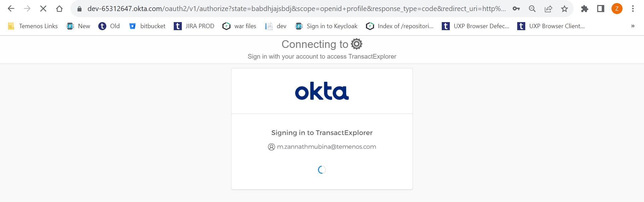The width and height of the screenshot is (644, 202).
Task: Open the Temenos Links bookmark folder
Action: (x=33, y=26)
